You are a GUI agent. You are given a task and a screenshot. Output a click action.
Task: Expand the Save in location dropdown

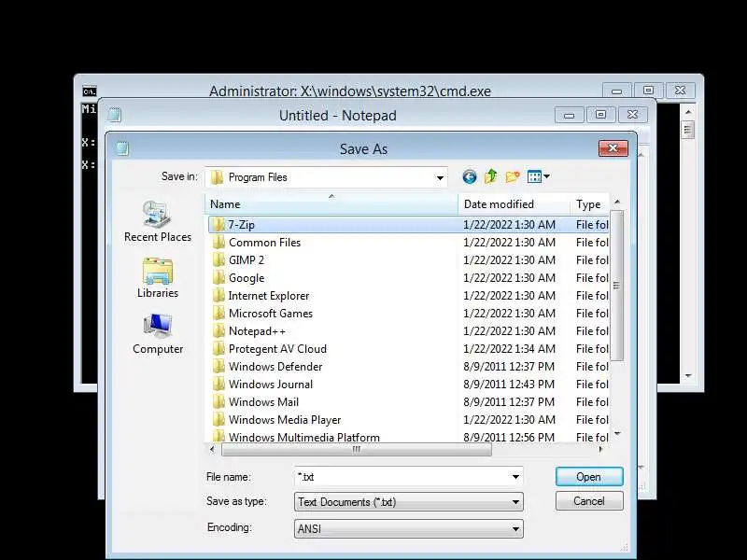[x=440, y=177]
